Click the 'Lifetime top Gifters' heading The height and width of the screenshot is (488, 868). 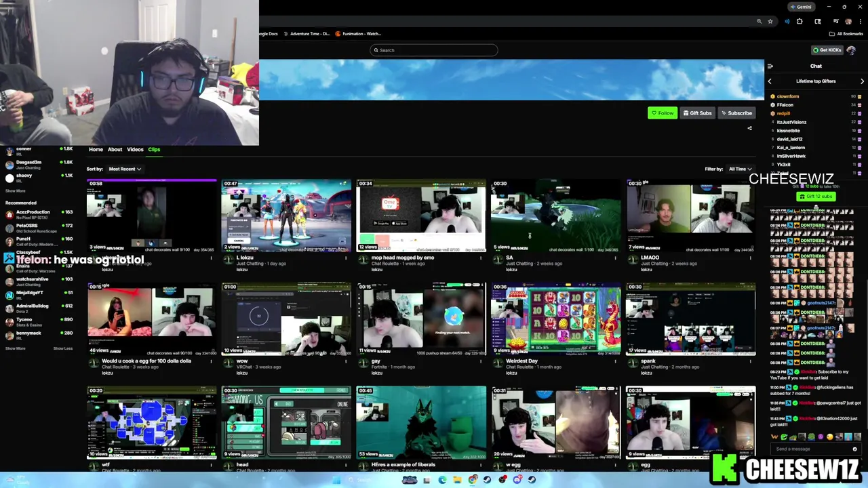coord(816,81)
